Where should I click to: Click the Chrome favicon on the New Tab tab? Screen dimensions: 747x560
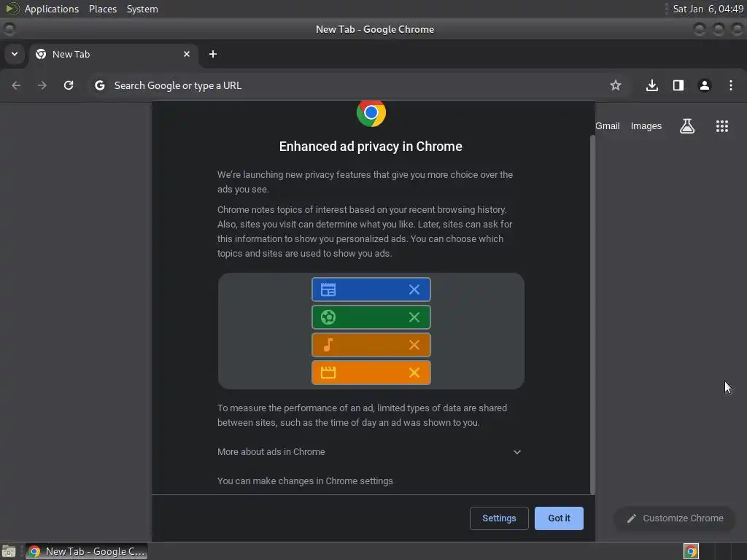[x=41, y=54]
